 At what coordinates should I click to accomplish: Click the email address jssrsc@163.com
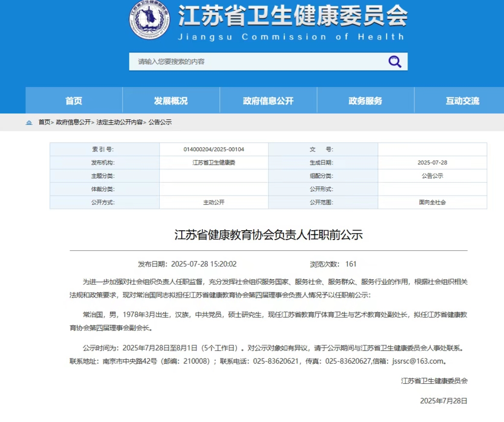point(417,361)
